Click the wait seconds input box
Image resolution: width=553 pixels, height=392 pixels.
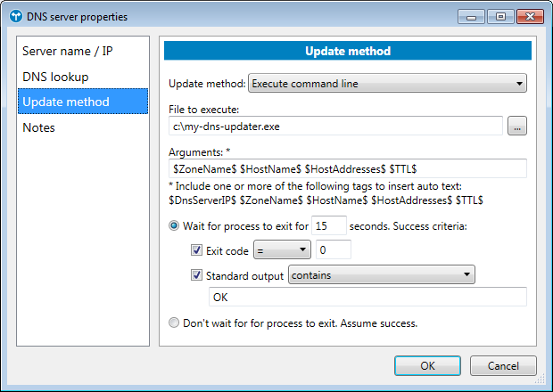(x=328, y=225)
